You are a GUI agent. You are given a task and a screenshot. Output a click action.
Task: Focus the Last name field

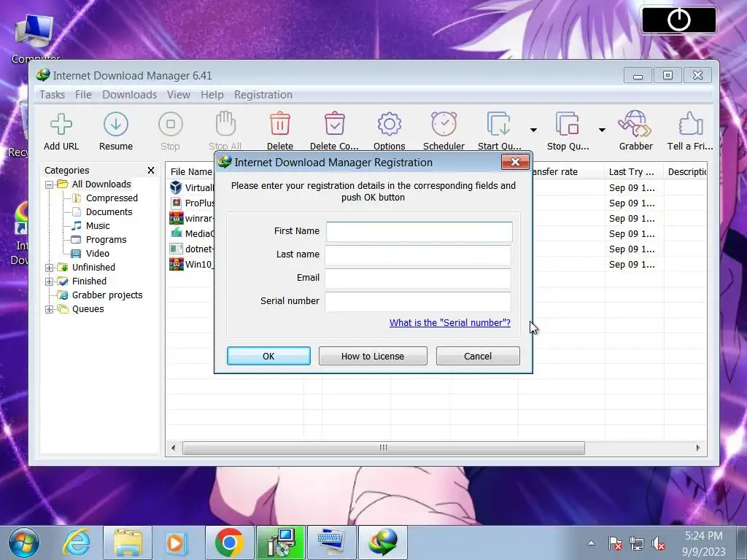[x=418, y=254]
